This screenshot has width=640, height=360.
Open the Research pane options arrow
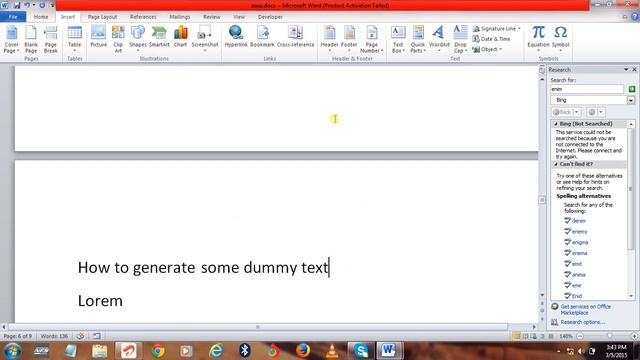[x=626, y=70]
